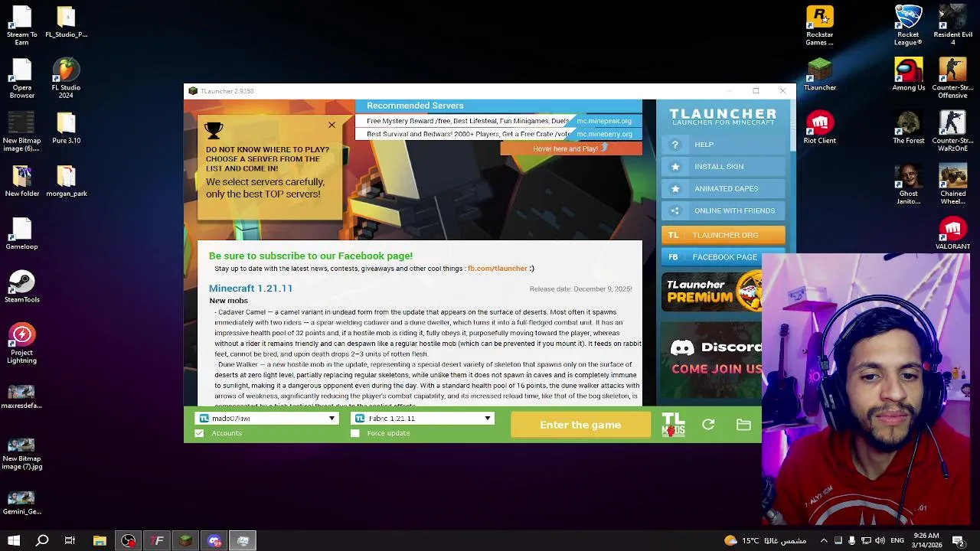Click the Free Mystery Reward server row

[498, 121]
